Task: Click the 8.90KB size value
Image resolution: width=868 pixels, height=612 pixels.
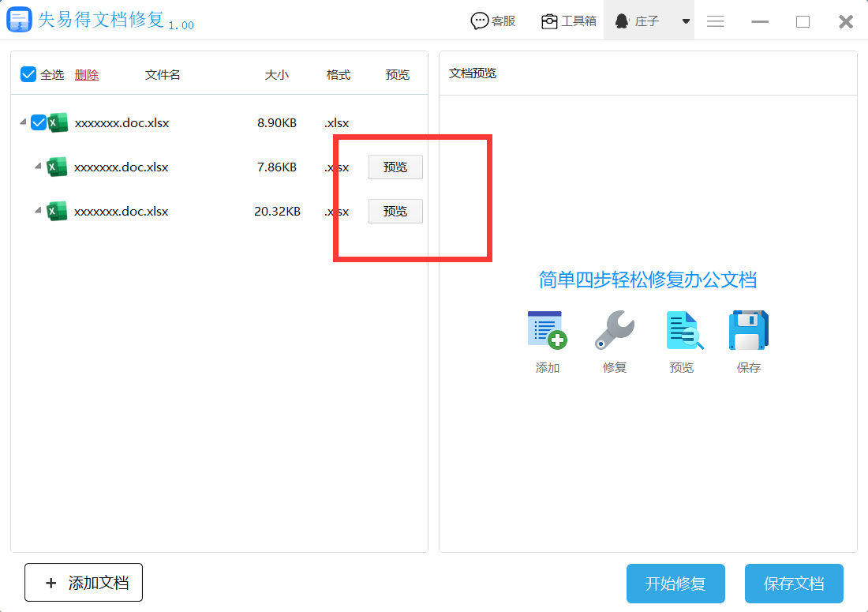Action: pos(277,123)
